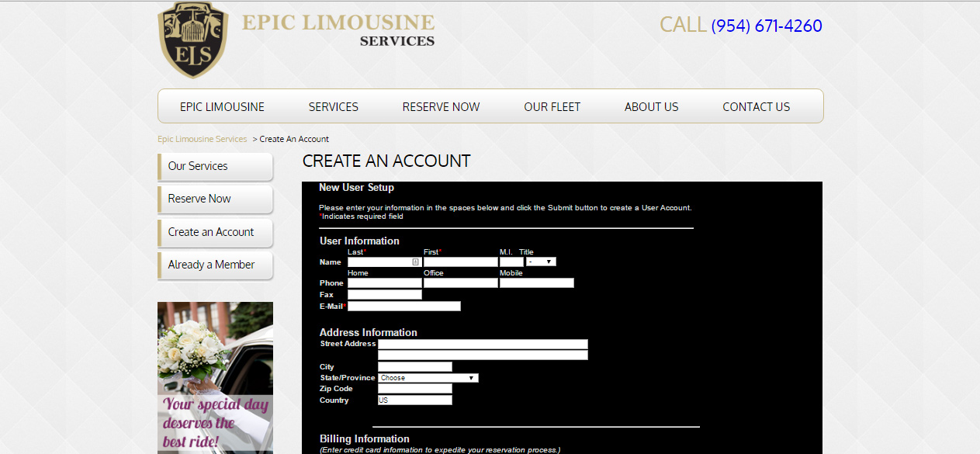Open the Contact Us menu item
The width and height of the screenshot is (980, 454).
click(x=756, y=107)
